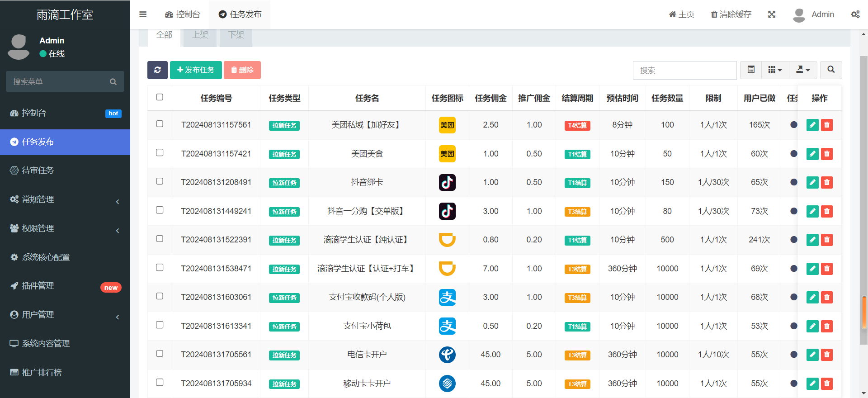Sort by the 任务佣金 column header

point(491,98)
